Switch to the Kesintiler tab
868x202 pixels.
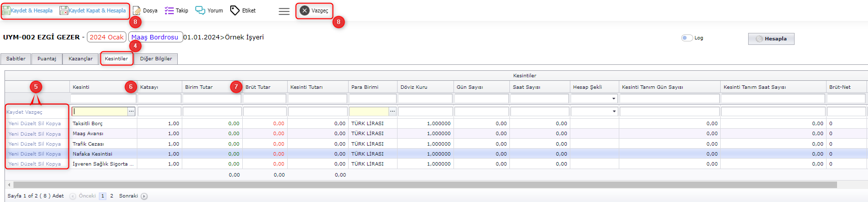116,59
